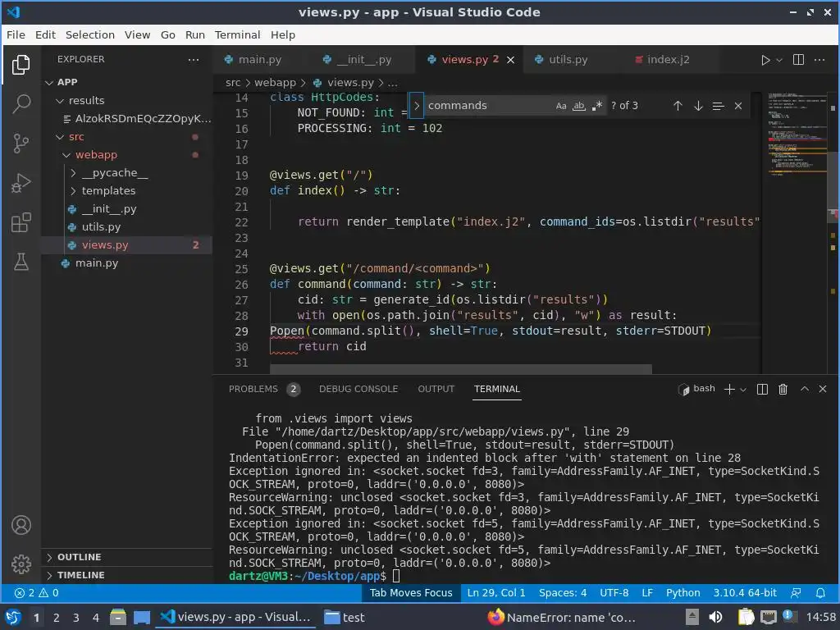Open run button dropdown arrow
840x630 pixels.
[779, 60]
